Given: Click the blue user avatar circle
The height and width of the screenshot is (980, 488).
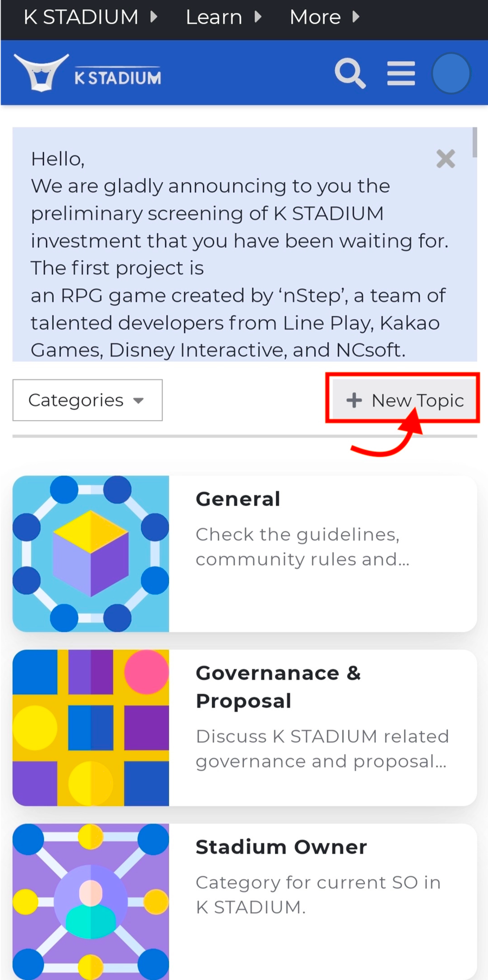Looking at the screenshot, I should [x=451, y=73].
